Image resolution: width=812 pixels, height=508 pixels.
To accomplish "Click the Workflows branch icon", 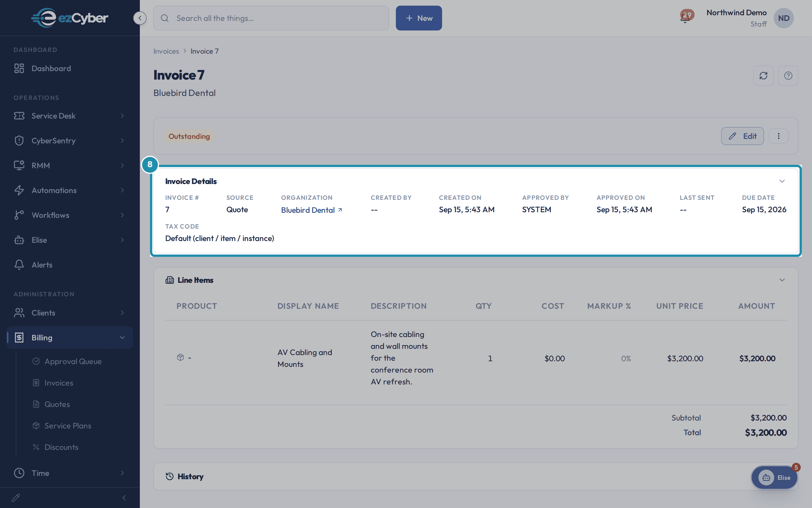I will coord(19,215).
